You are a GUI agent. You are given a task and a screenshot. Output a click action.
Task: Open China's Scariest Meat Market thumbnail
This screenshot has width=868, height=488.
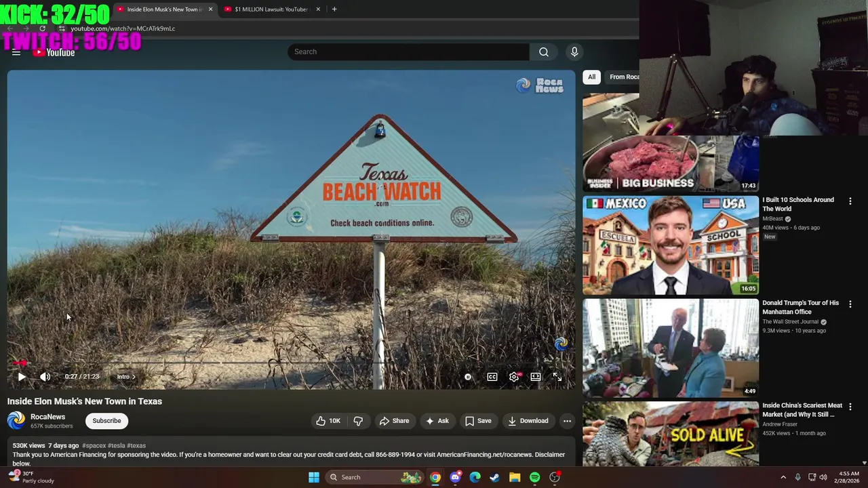point(670,434)
